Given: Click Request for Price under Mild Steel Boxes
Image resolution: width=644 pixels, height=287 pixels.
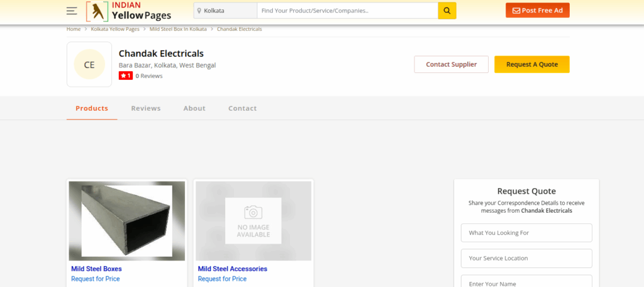Looking at the screenshot, I should pyautogui.click(x=95, y=279).
